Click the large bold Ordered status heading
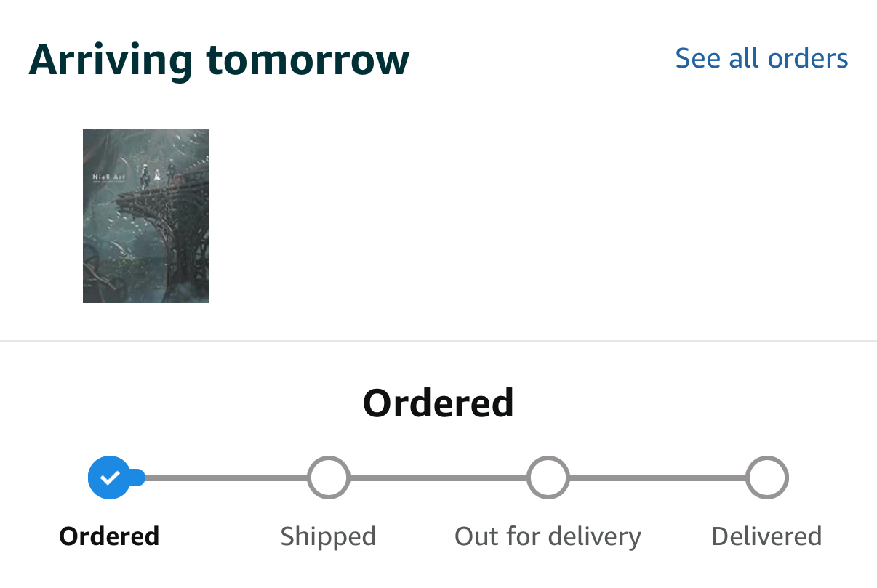Screen dimensions: 877x588 [438, 403]
